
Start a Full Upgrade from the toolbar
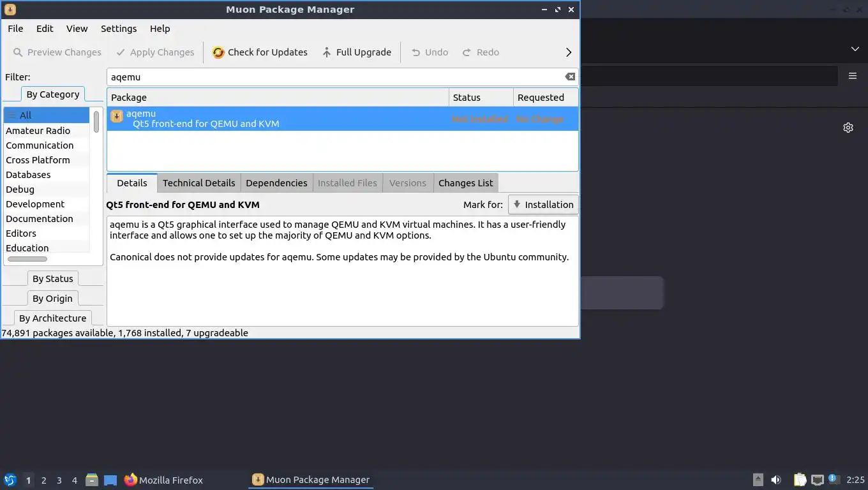356,52
